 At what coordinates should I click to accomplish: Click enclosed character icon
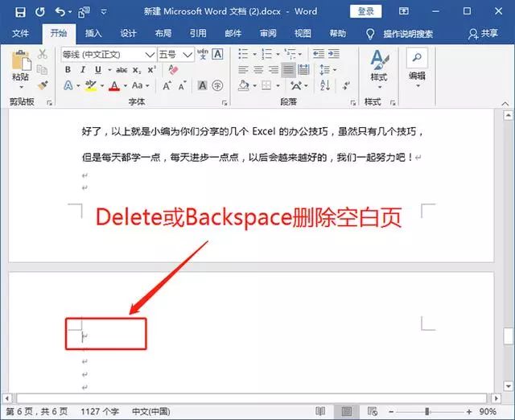(x=217, y=86)
